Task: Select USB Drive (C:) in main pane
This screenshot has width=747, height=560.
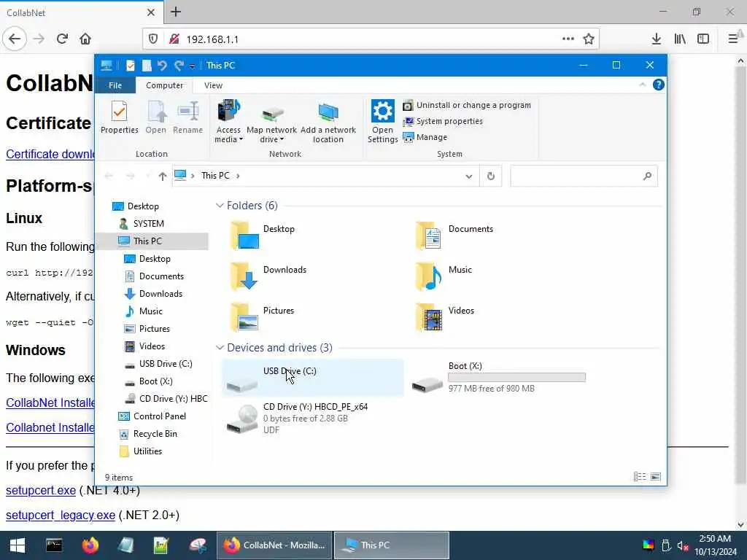Action: pyautogui.click(x=312, y=378)
